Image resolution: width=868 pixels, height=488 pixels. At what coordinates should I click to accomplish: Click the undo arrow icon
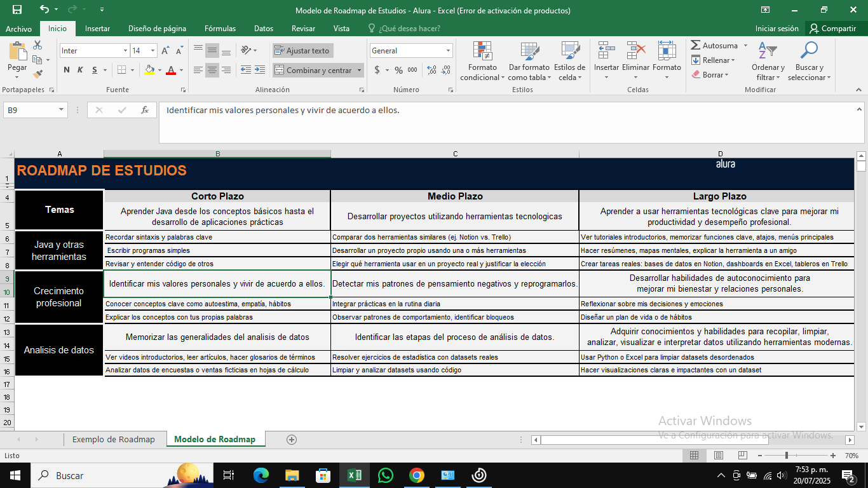[x=44, y=10]
